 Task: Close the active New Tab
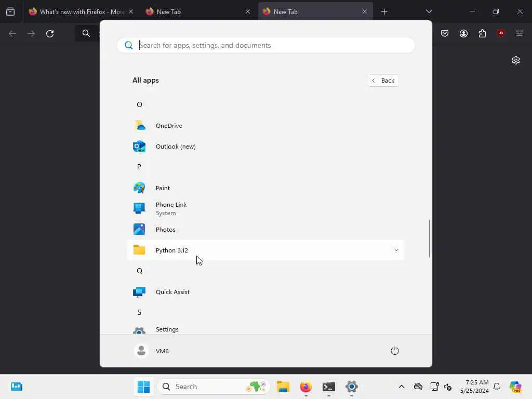tap(364, 11)
